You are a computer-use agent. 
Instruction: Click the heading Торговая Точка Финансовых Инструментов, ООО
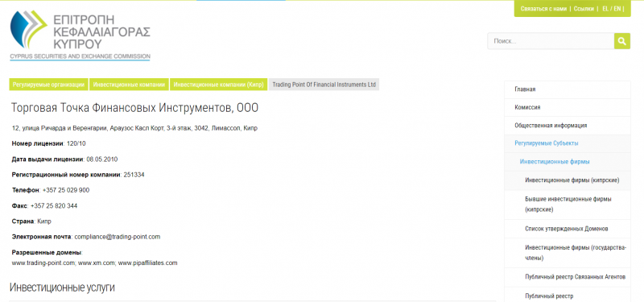(134, 108)
